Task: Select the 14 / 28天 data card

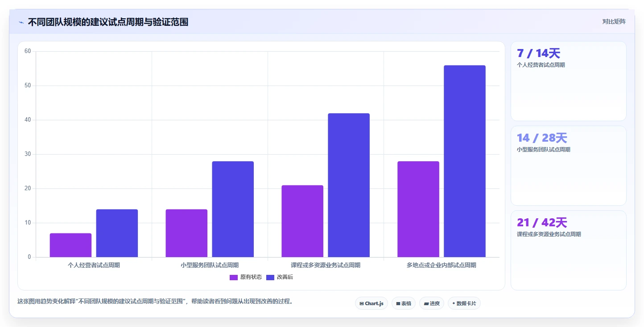Action: click(x=569, y=166)
